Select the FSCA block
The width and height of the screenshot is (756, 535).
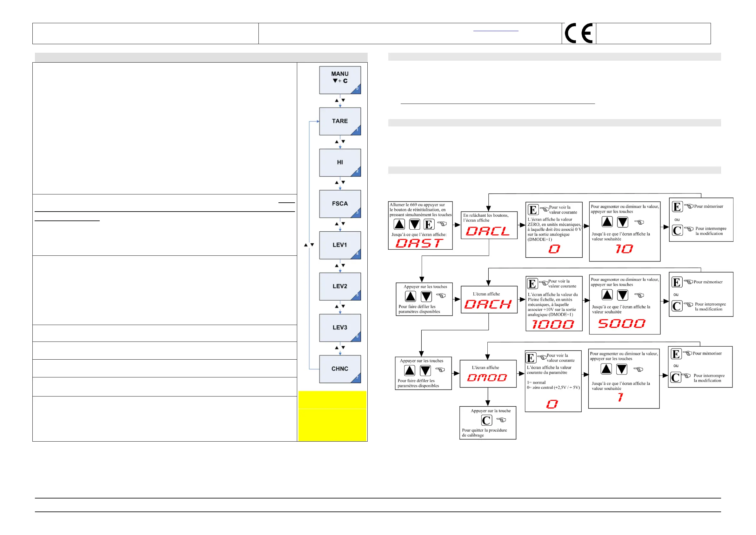(340, 204)
